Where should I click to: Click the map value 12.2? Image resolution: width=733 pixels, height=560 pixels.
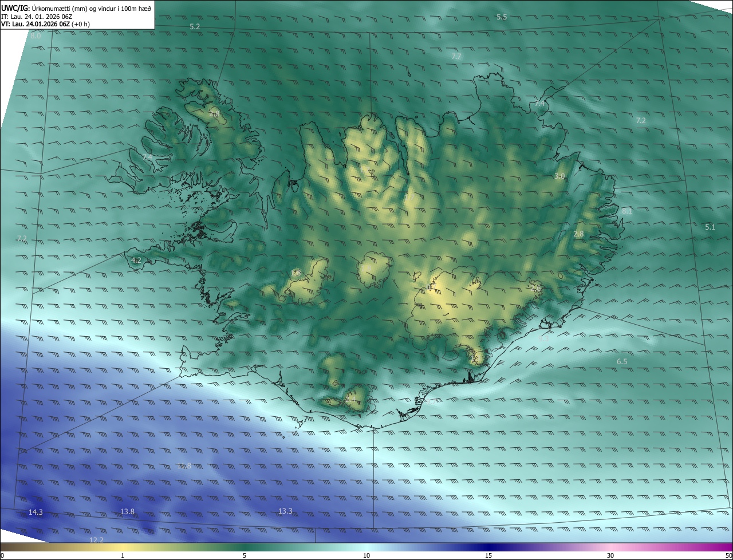click(x=96, y=540)
